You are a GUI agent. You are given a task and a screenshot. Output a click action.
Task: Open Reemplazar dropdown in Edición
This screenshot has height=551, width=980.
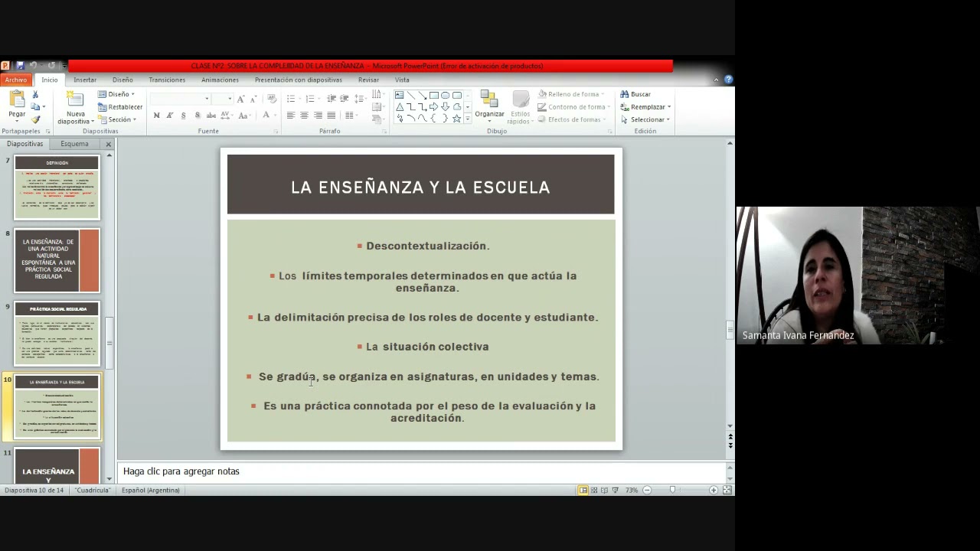click(x=645, y=107)
